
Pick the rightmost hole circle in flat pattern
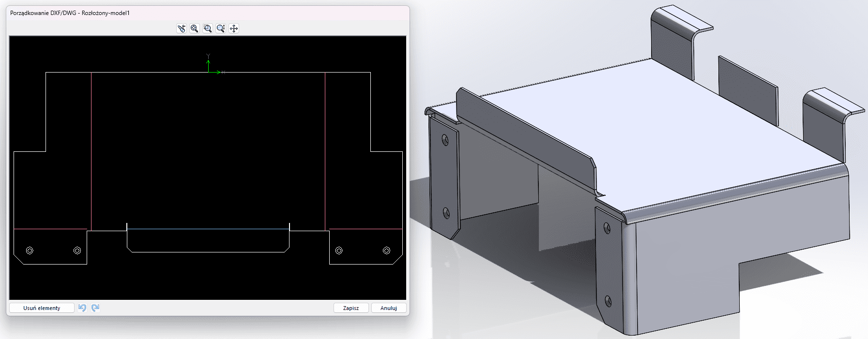click(386, 251)
